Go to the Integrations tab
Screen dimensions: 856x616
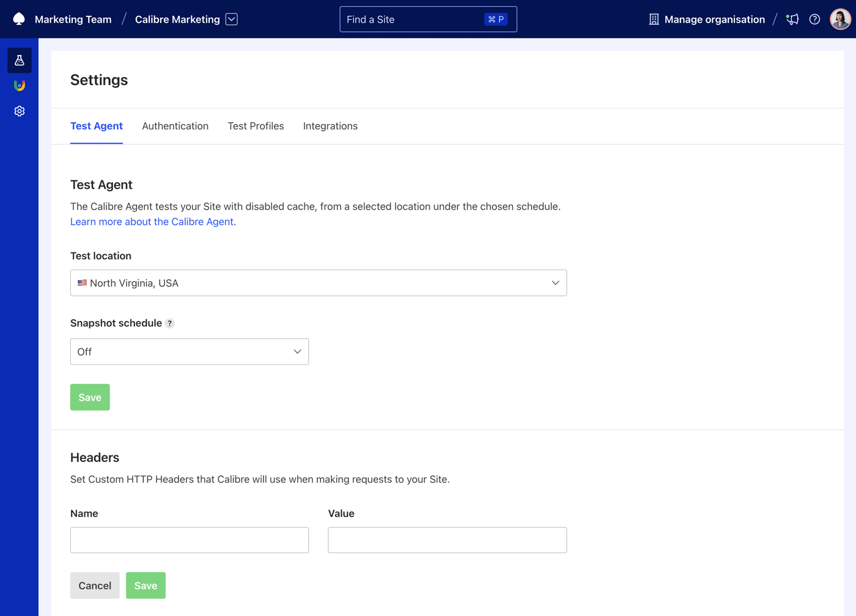tap(330, 126)
